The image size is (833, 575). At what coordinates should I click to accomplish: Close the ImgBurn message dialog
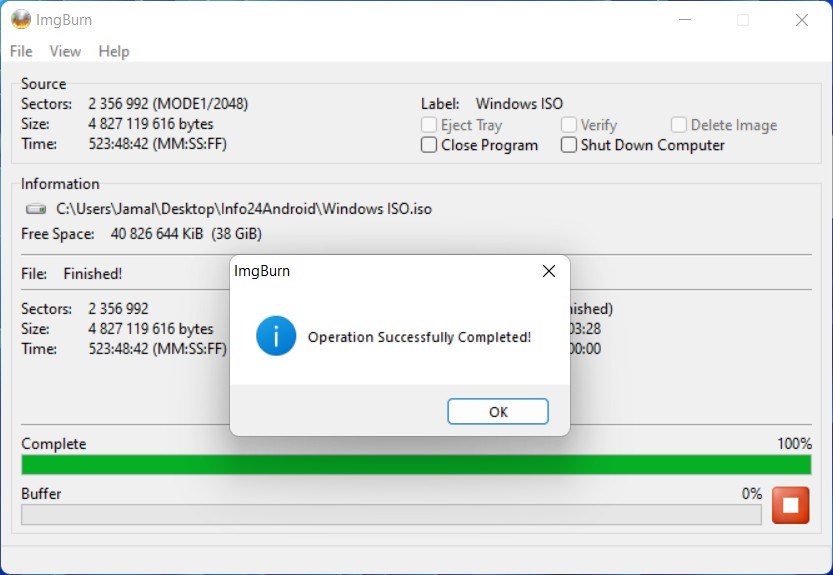coord(549,271)
